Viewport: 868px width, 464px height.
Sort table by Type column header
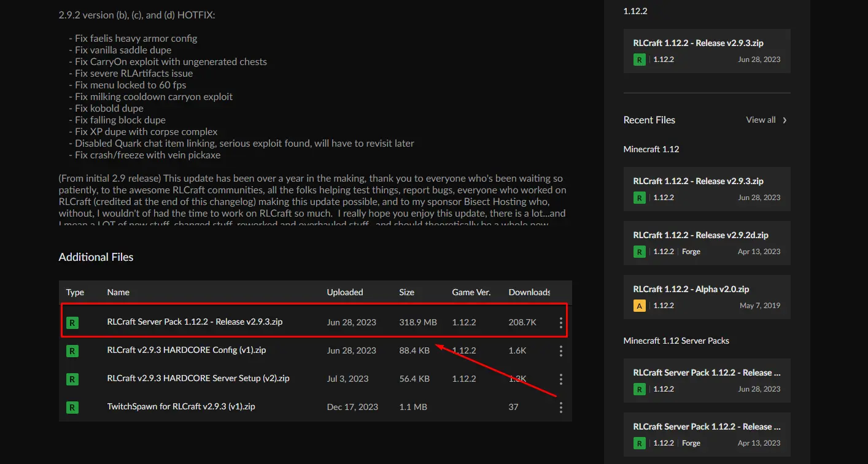coord(75,292)
